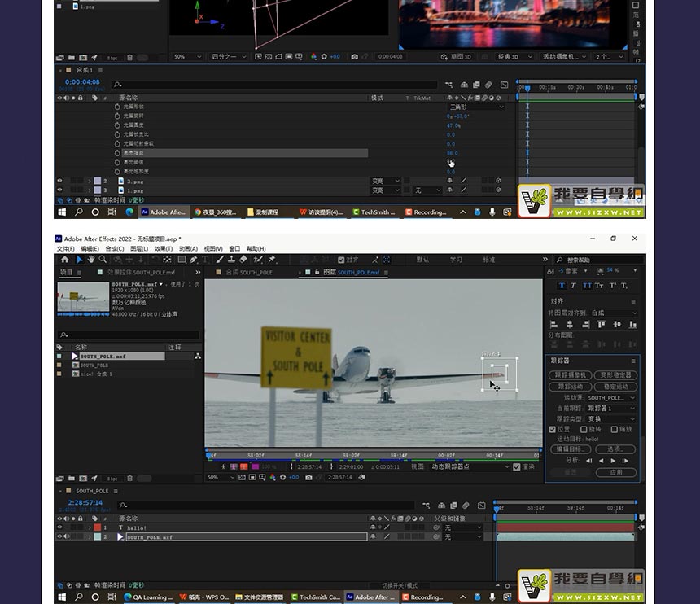The width and height of the screenshot is (700, 604).
Task: Click the align top icon in 对齐 panel
Action: click(x=602, y=325)
